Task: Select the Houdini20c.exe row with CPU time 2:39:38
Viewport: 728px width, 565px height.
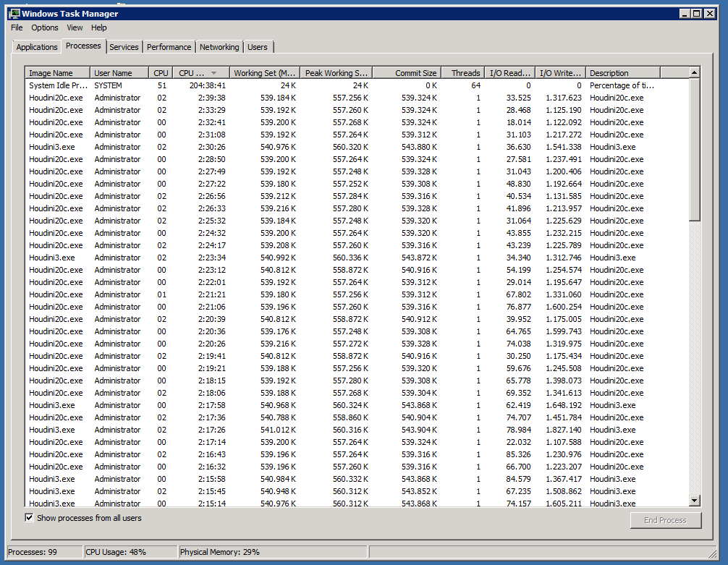Action: point(357,98)
